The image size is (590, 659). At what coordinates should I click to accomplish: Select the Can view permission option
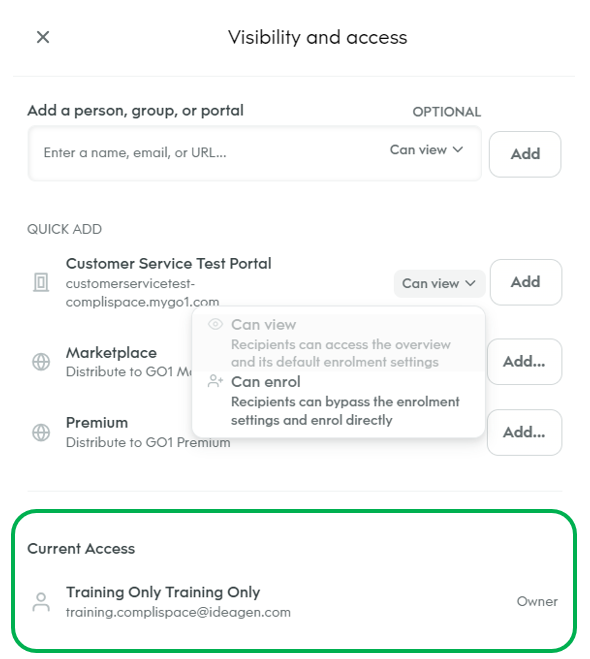click(x=338, y=342)
